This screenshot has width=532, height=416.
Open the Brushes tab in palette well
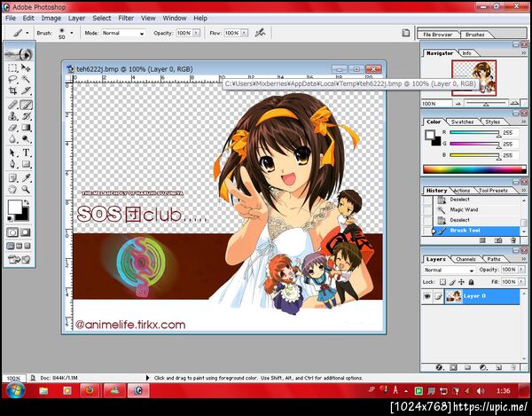pyautogui.click(x=475, y=35)
